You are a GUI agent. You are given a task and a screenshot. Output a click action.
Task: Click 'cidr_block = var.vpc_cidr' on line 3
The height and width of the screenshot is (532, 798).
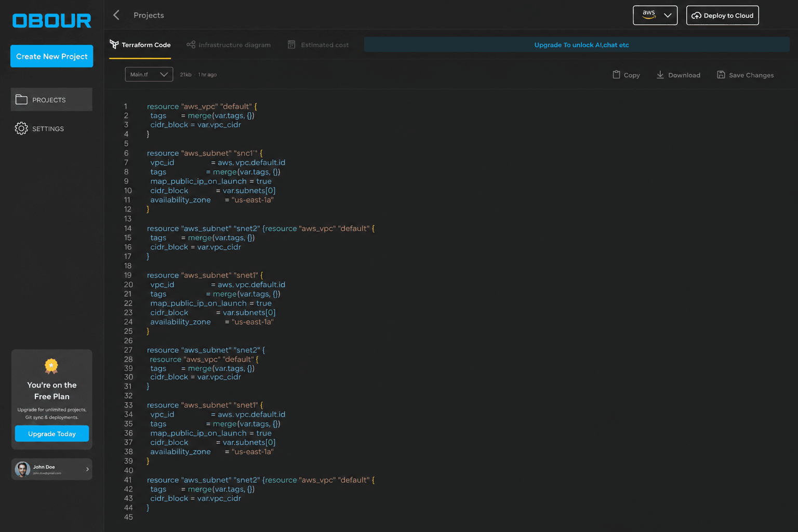coord(196,125)
